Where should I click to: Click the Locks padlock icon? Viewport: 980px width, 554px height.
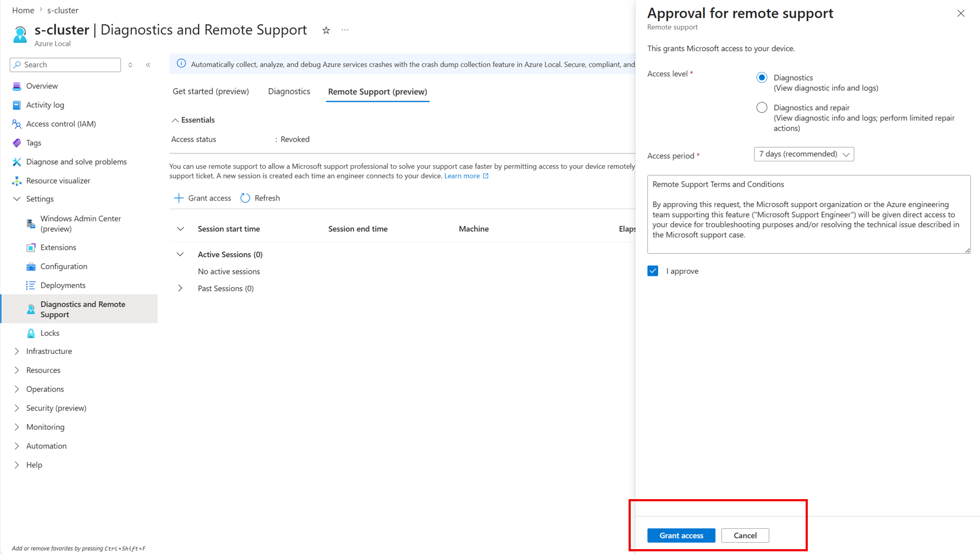point(31,333)
